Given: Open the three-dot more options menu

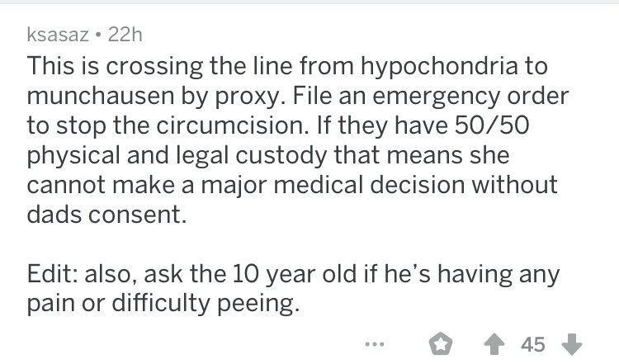Looking at the screenshot, I should coord(374,344).
